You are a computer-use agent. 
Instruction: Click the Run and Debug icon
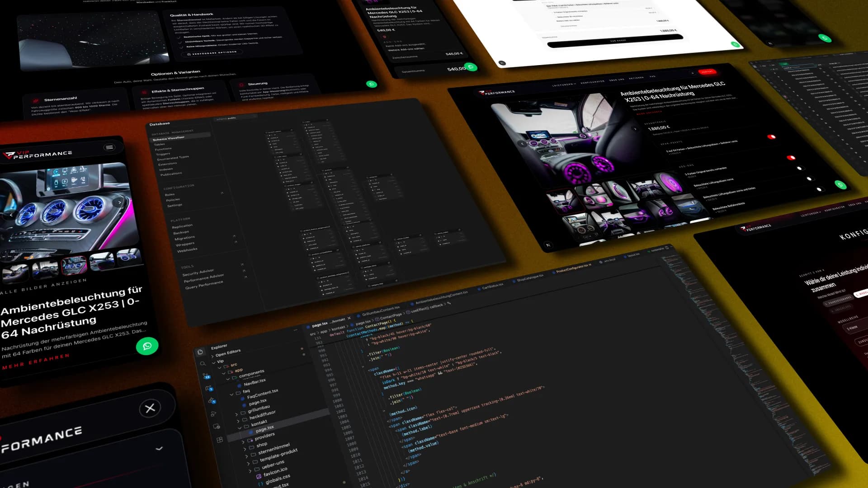(209, 388)
